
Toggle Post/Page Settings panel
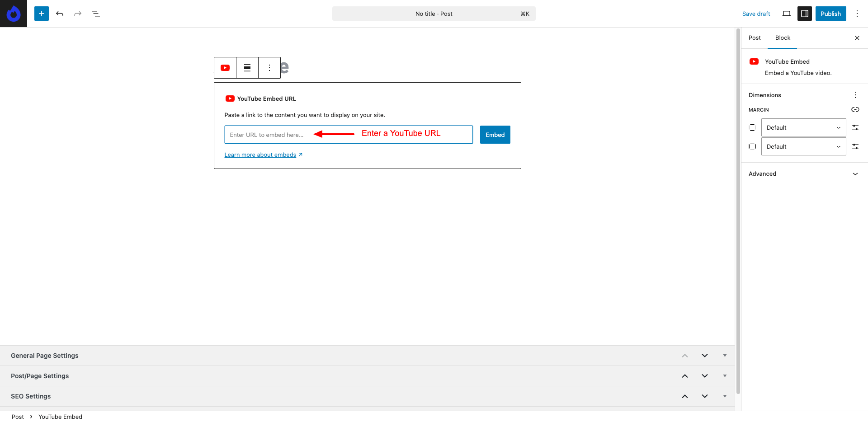tap(725, 376)
